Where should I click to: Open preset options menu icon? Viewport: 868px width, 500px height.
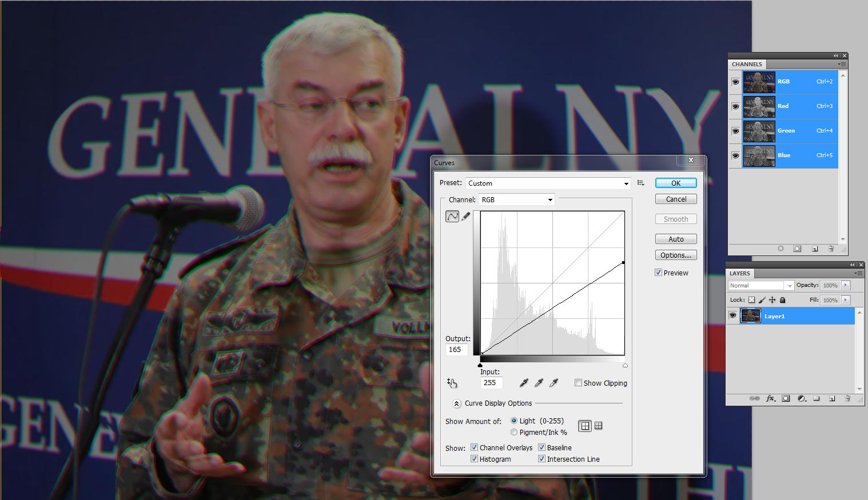[x=641, y=183]
